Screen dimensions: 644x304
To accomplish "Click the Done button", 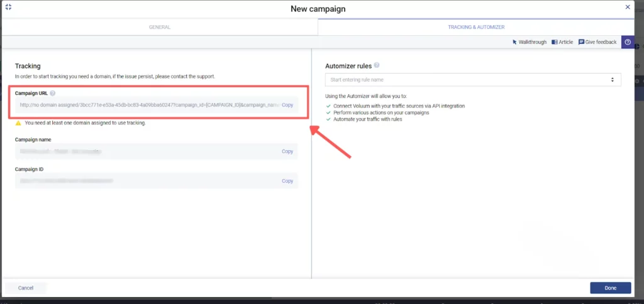I will coord(610,288).
